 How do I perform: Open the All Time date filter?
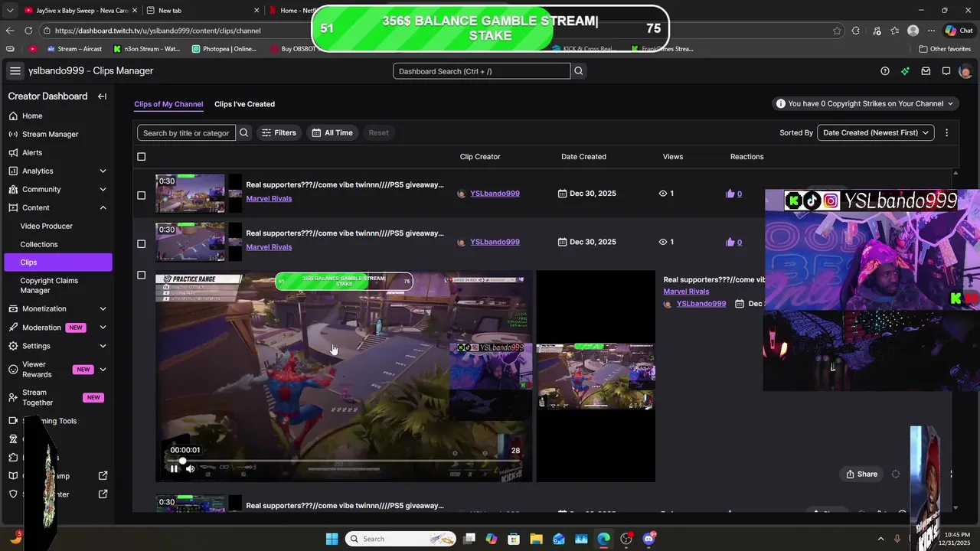332,132
